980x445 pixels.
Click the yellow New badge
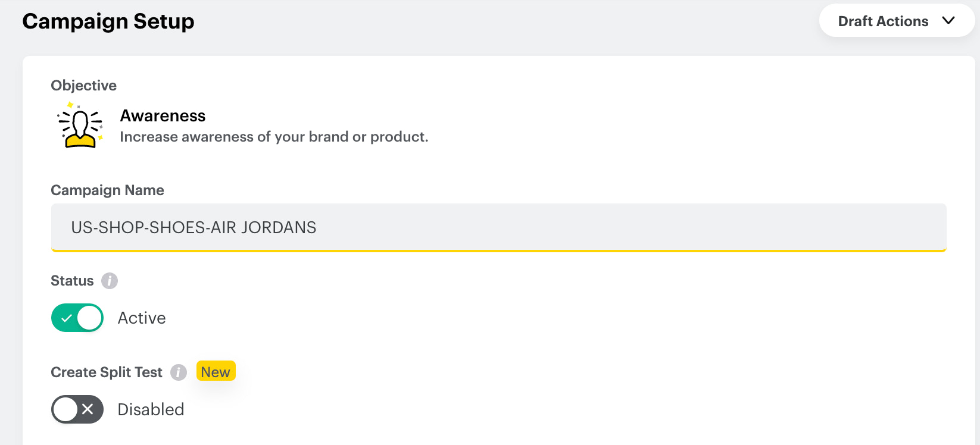click(216, 371)
